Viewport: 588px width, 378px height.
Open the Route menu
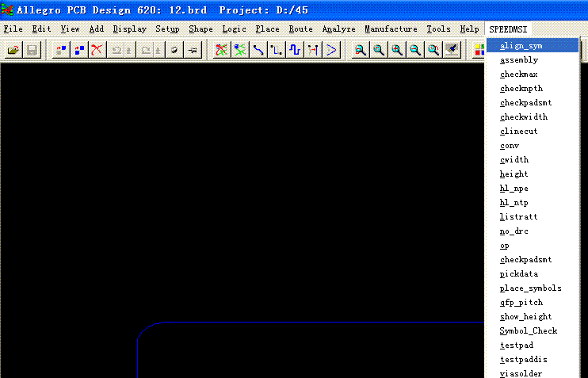[301, 29]
